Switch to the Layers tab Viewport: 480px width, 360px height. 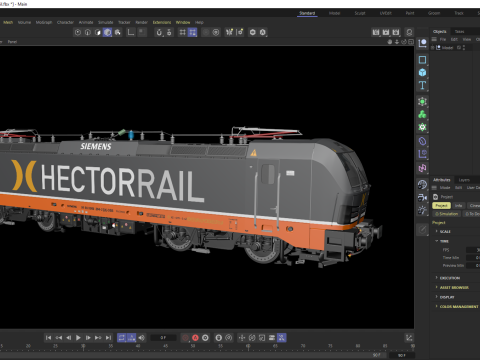[464, 180]
